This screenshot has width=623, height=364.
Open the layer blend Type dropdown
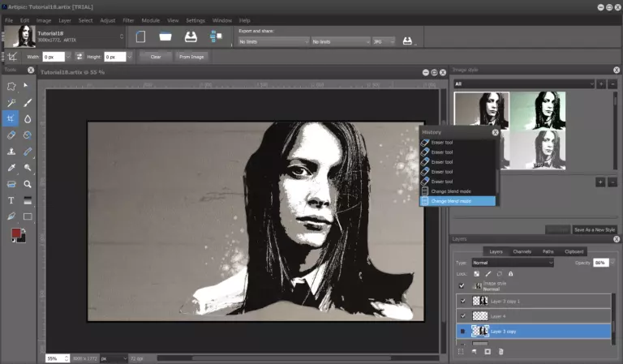pos(513,263)
